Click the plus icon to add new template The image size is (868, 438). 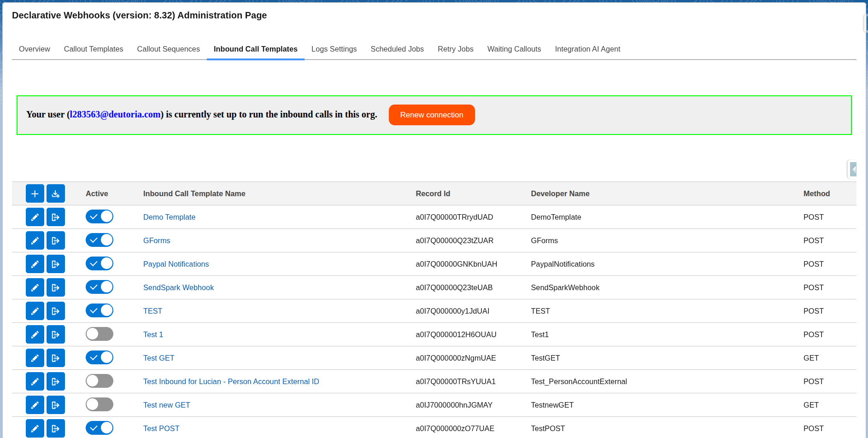(35, 194)
